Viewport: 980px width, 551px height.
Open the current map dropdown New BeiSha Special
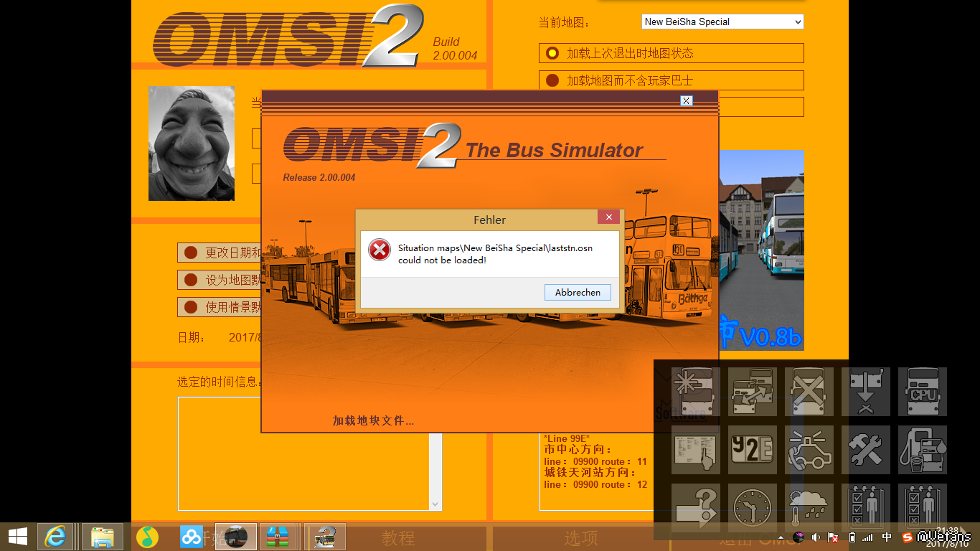[x=722, y=22]
